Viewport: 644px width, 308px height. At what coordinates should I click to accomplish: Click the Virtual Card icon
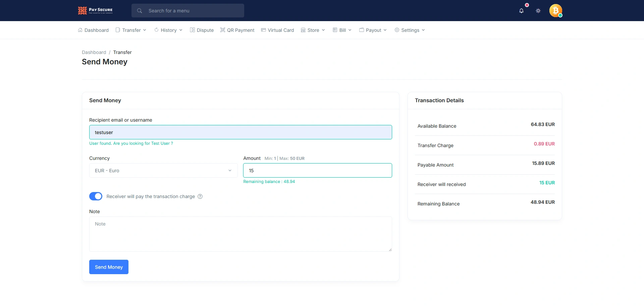point(263,30)
